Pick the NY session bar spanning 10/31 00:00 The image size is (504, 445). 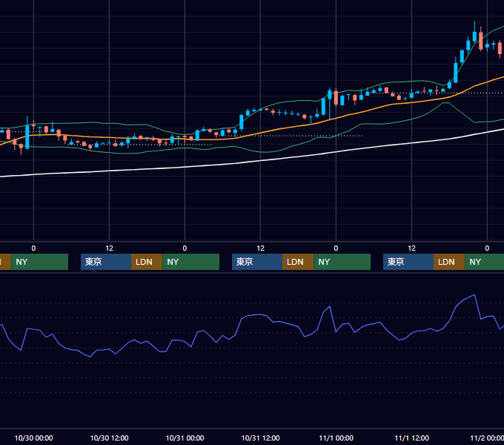point(191,262)
